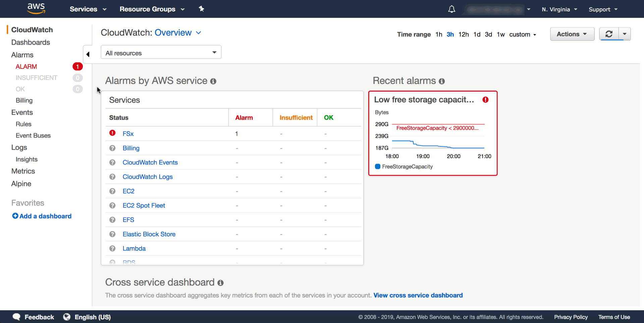Click the Add a dashboard link
This screenshot has height=323, width=644.
click(45, 216)
